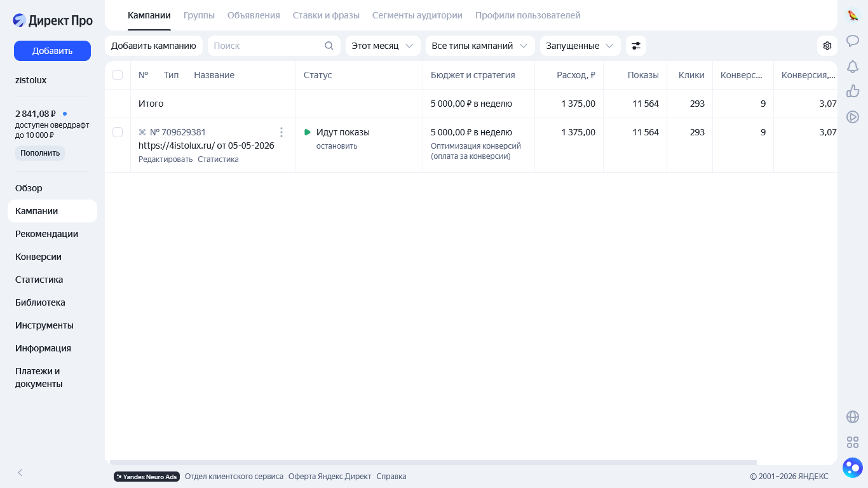Click the Директ Про logo
Image resolution: width=868 pixels, height=488 pixels.
(x=53, y=20)
